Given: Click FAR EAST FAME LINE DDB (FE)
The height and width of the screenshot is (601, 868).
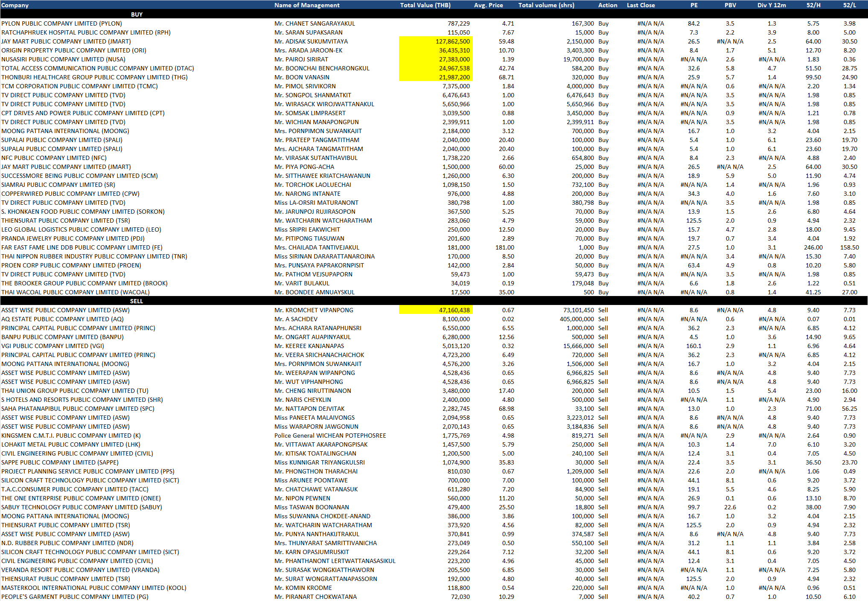Looking at the screenshot, I should tap(82, 247).
